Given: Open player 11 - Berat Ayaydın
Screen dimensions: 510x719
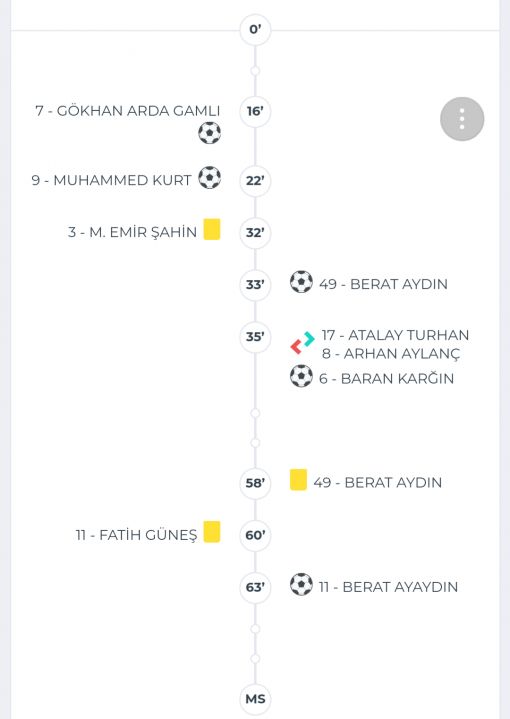Looking at the screenshot, I should coord(388,587).
